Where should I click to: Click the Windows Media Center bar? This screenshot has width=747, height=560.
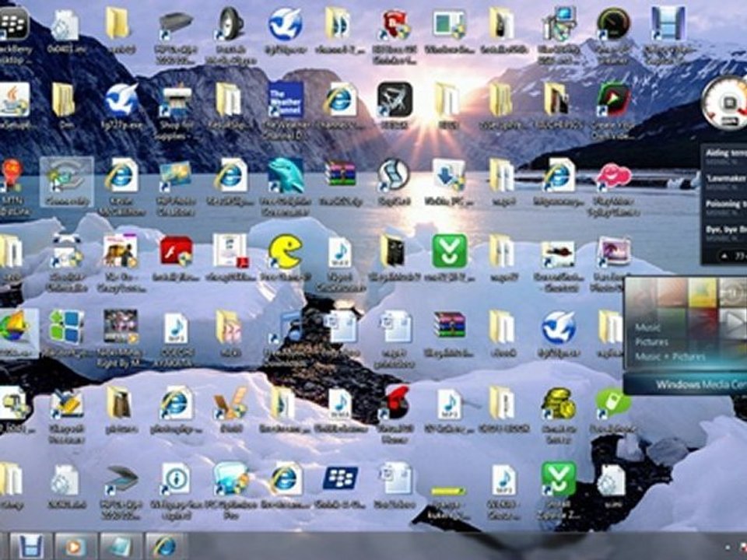pos(686,383)
